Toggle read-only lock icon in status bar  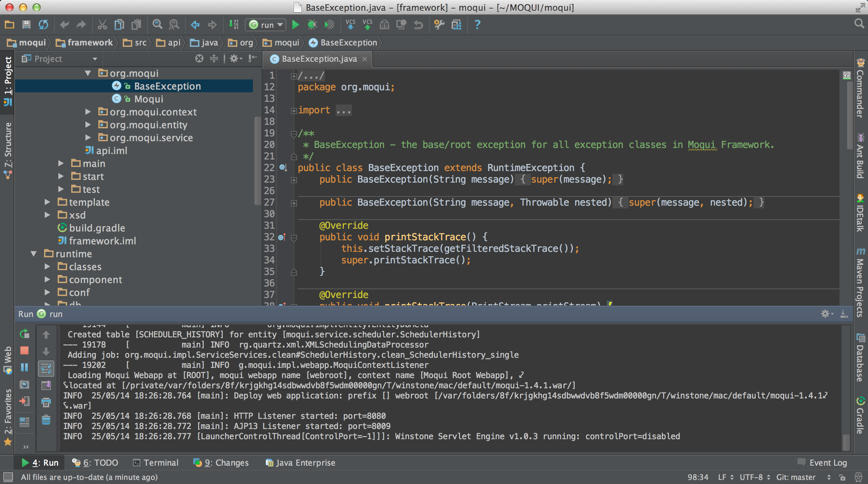[842, 478]
